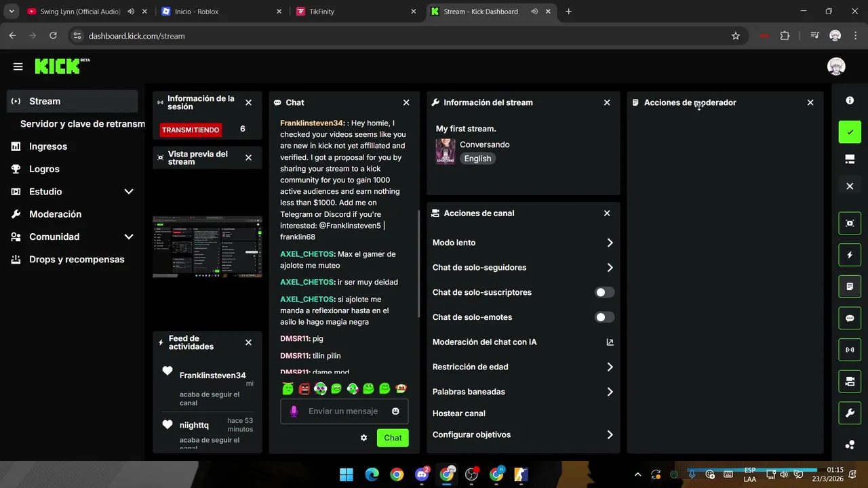Switch to the TikFinity browser tab

click(356, 12)
